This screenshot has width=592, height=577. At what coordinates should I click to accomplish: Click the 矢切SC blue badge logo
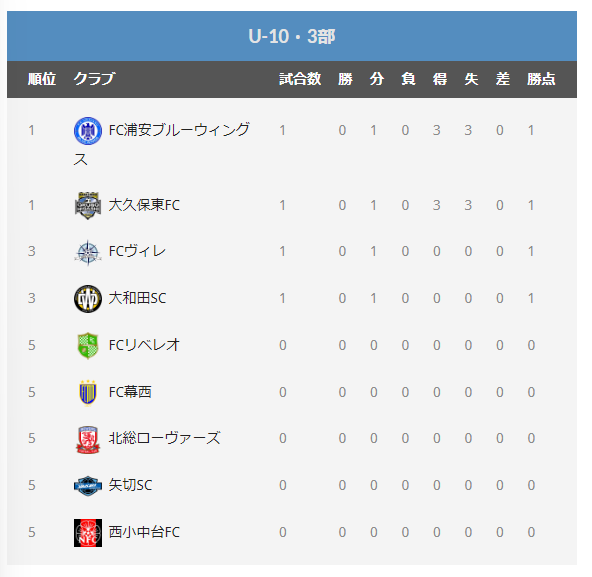coord(88,486)
